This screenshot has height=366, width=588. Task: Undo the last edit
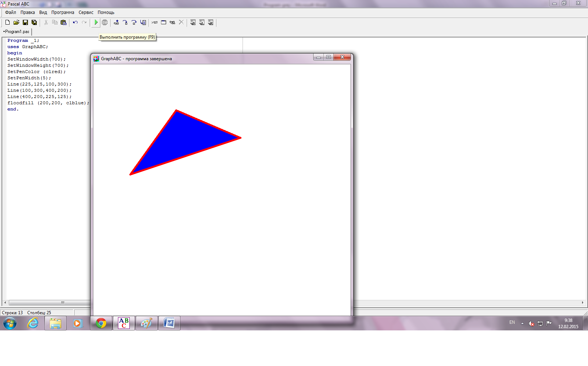(75, 22)
